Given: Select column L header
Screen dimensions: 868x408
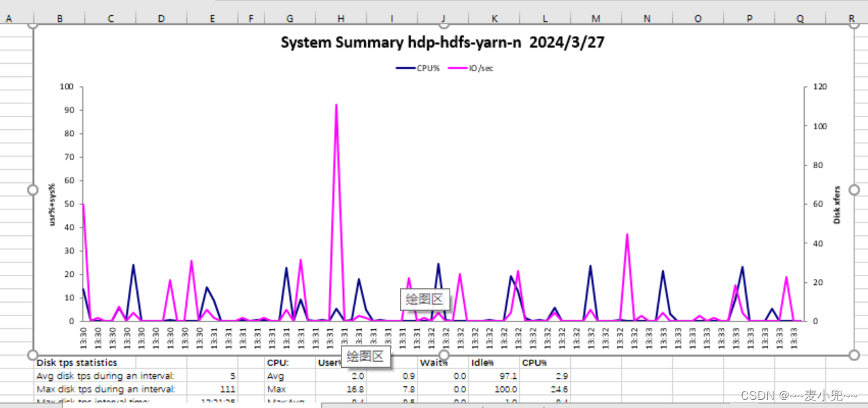Looking at the screenshot, I should (545, 19).
